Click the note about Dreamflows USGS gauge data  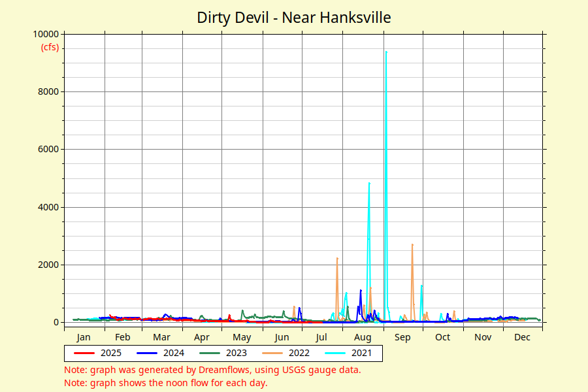pyautogui.click(x=212, y=370)
